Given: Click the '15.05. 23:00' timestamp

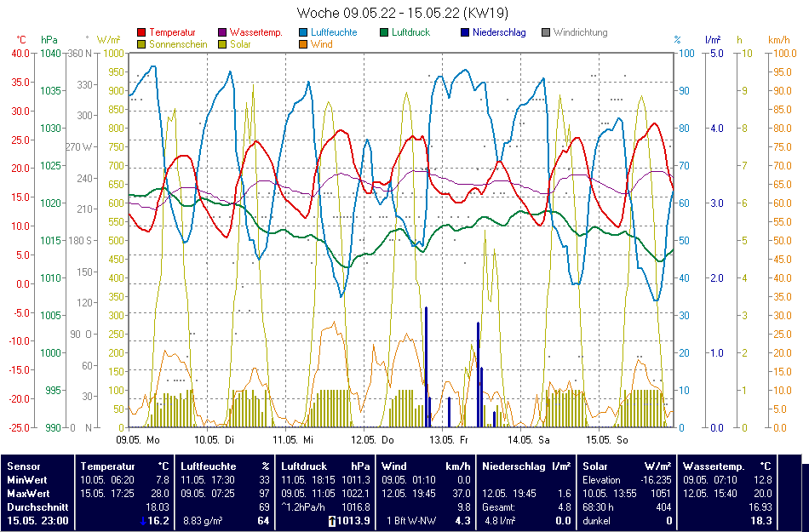Looking at the screenshot, I should 37,521.
